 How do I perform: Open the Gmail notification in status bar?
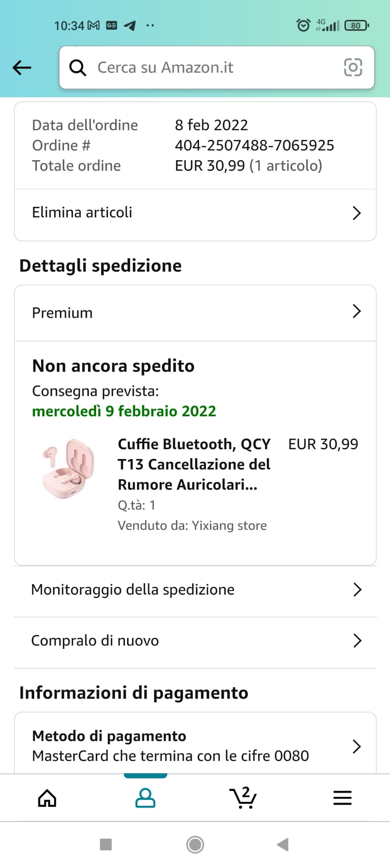click(x=94, y=25)
